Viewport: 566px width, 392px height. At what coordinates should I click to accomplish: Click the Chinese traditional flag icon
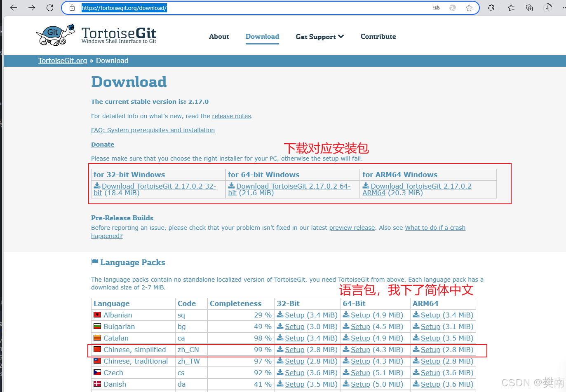pos(97,361)
